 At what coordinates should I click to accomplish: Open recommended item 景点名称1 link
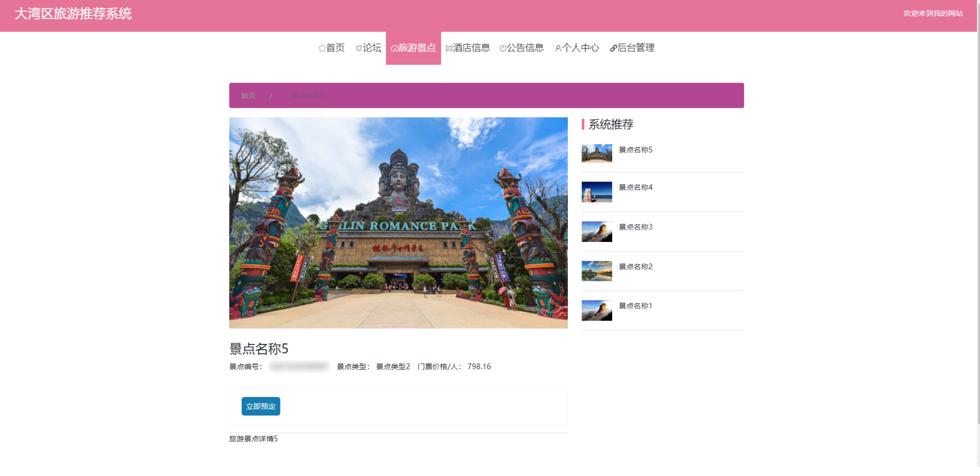(635, 306)
